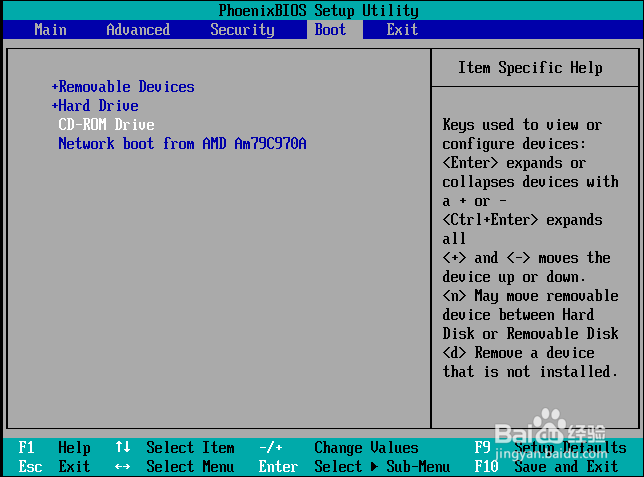Click F9 Setup Defaults footer key
The image size is (644, 477).
550,447
